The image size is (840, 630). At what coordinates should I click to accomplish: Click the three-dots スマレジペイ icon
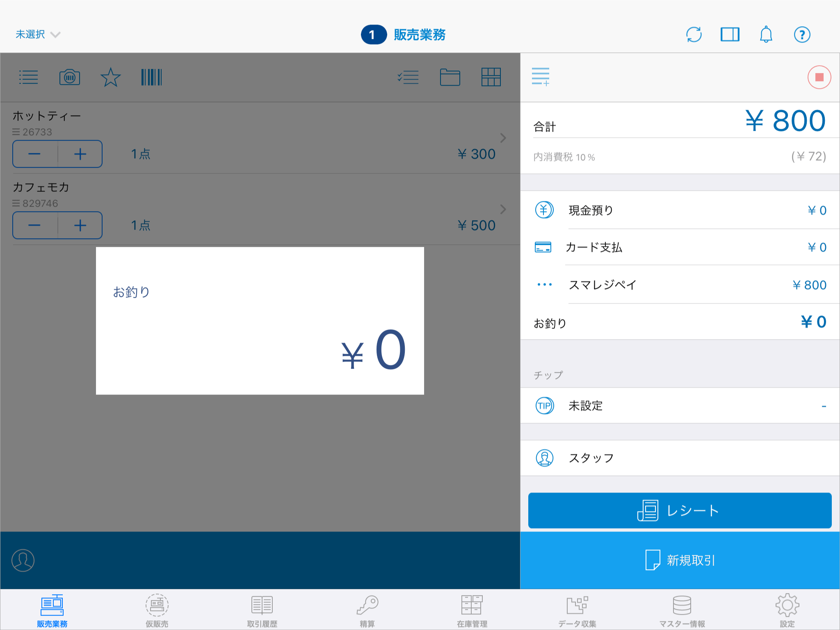(x=544, y=285)
